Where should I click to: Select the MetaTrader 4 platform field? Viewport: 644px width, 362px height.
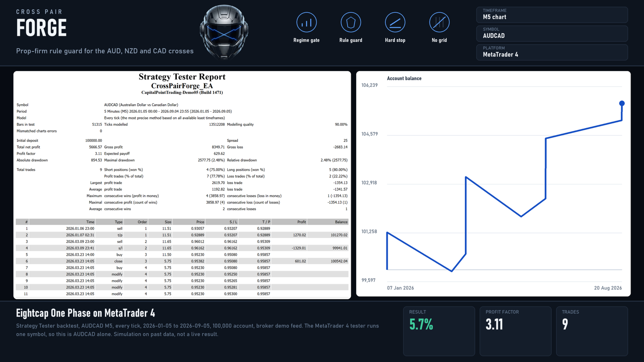552,52
